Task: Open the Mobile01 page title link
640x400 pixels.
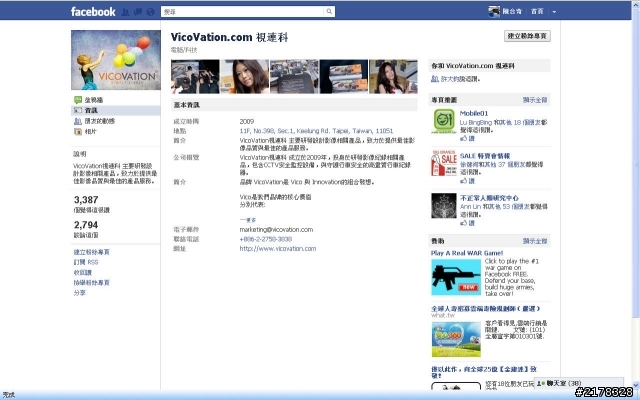Action: coord(473,113)
